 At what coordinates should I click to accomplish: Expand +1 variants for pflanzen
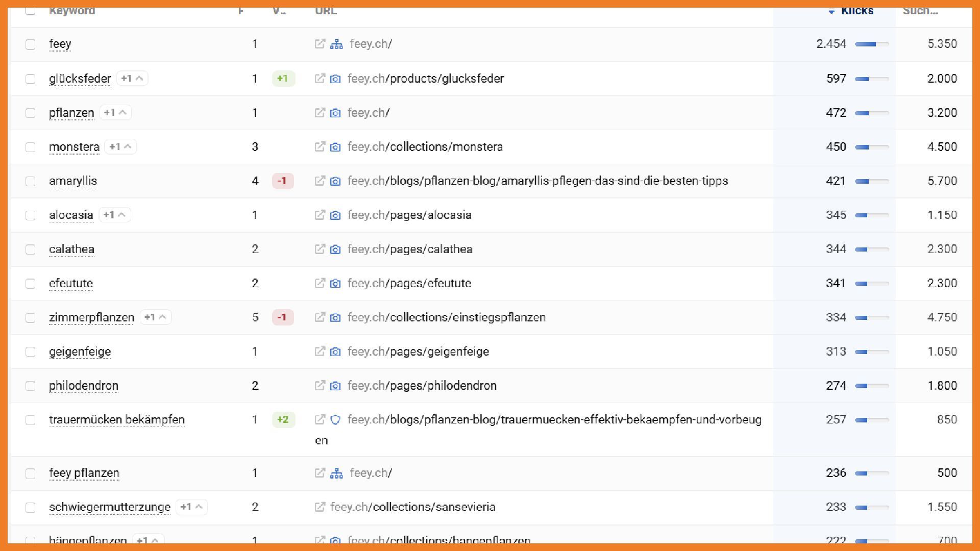click(115, 113)
